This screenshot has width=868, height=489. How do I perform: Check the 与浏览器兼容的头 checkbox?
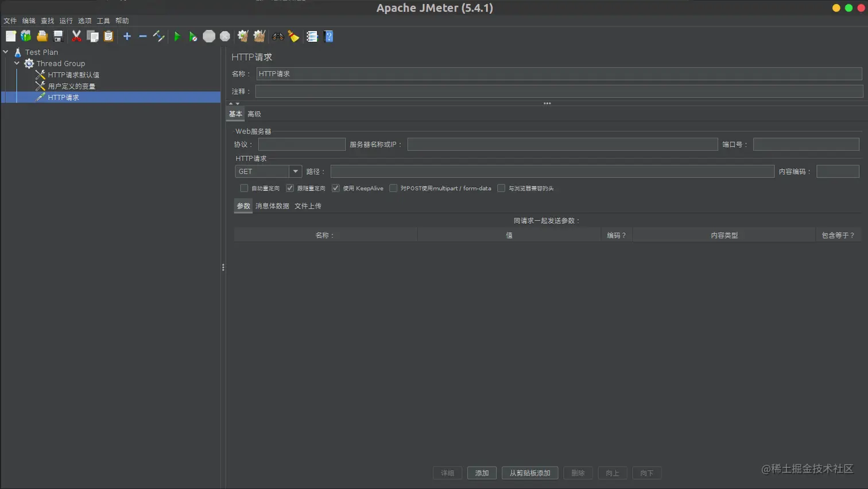point(501,188)
